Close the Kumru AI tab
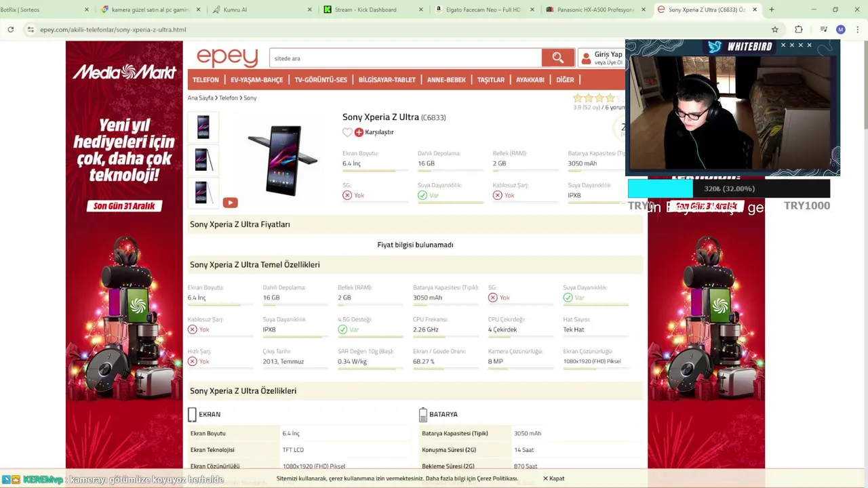The height and width of the screenshot is (488, 868). pyautogui.click(x=310, y=9)
